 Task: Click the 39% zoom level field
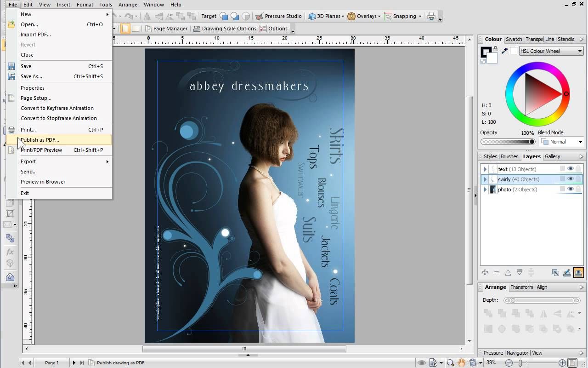(x=491, y=362)
